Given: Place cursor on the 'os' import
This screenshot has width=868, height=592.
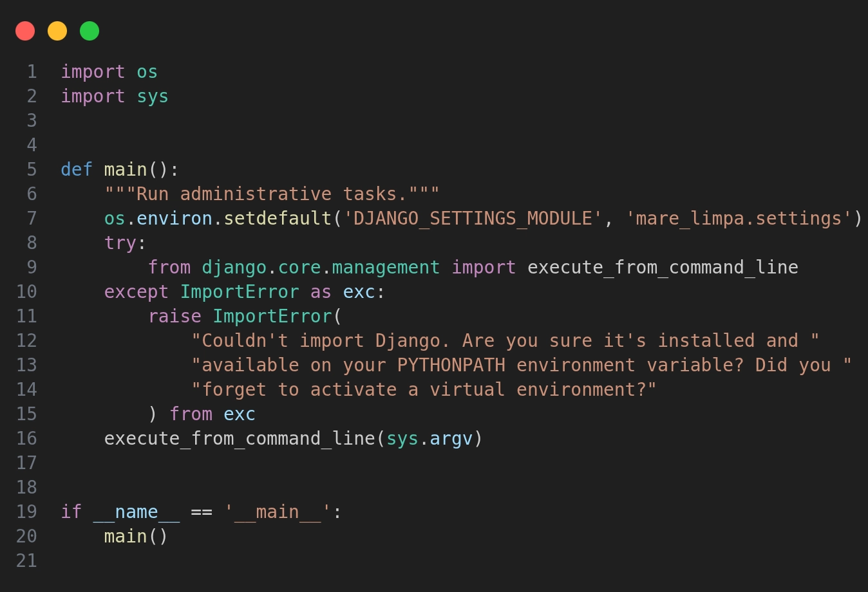Looking at the screenshot, I should 147,72.
